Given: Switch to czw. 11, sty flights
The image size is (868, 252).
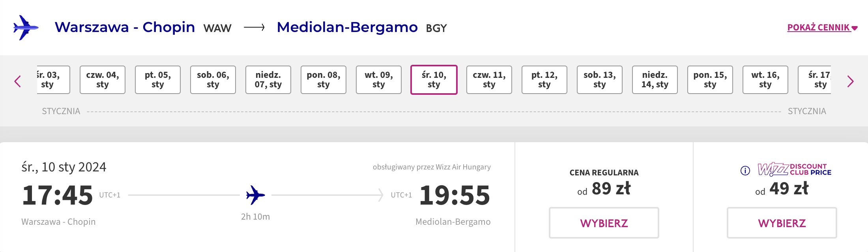Looking at the screenshot, I should [489, 80].
